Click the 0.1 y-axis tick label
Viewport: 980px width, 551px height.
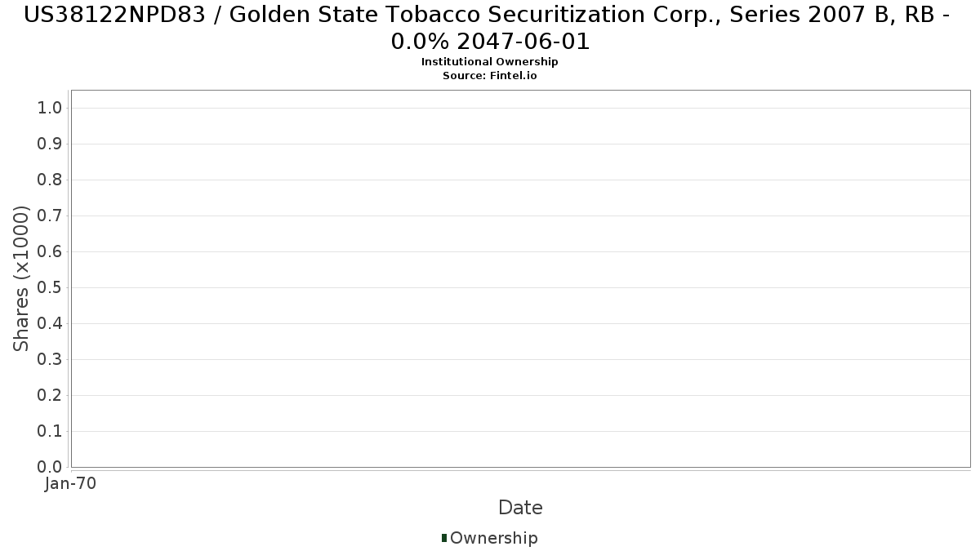(51, 432)
